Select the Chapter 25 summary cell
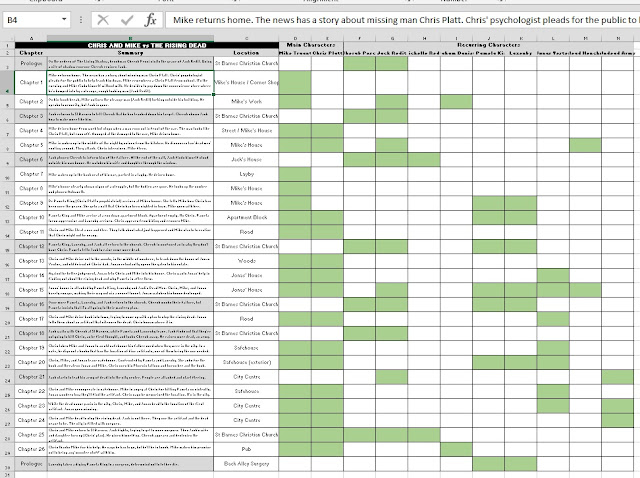 130,435
